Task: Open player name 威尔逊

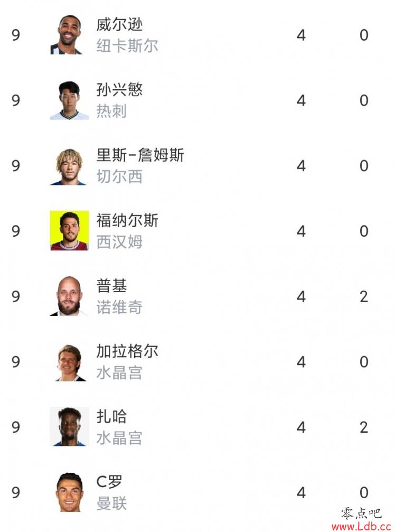Action: (119, 24)
